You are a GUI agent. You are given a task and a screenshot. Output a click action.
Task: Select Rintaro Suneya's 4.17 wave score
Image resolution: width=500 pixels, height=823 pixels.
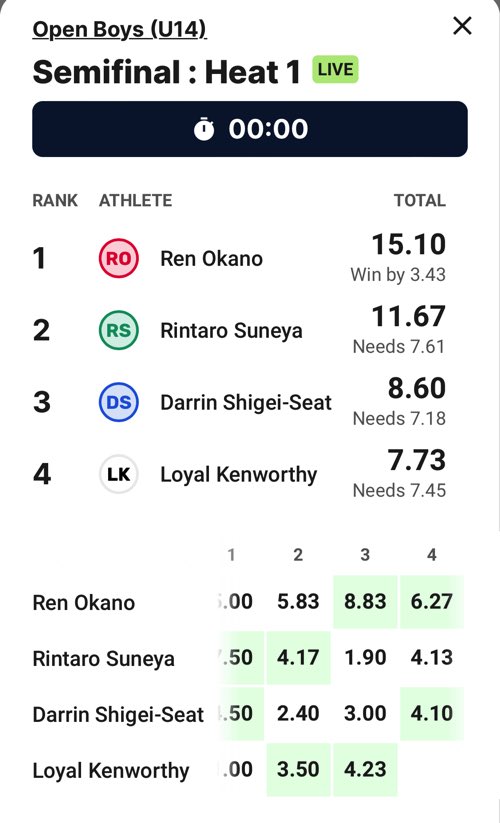(299, 658)
